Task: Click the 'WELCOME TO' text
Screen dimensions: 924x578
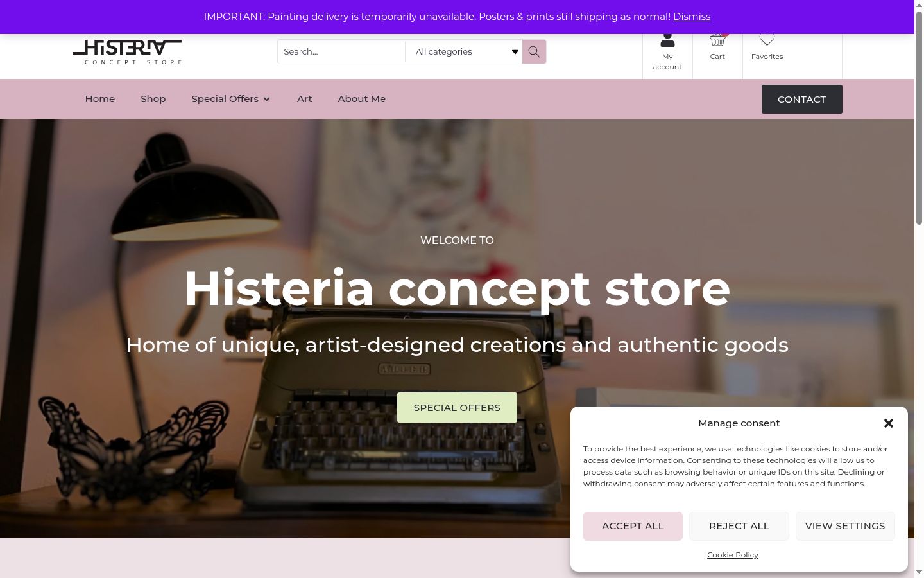Action: point(457,240)
